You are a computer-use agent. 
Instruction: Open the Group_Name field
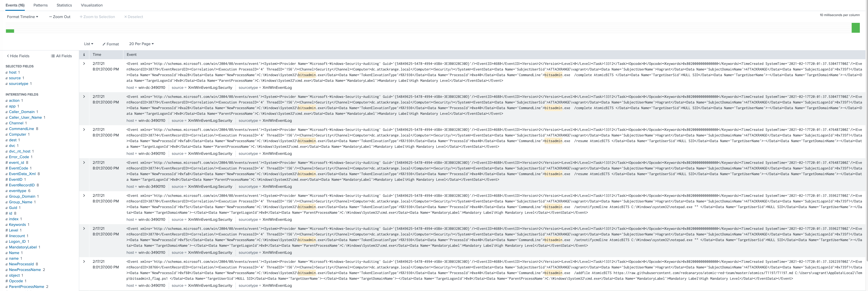pyautogui.click(x=21, y=202)
